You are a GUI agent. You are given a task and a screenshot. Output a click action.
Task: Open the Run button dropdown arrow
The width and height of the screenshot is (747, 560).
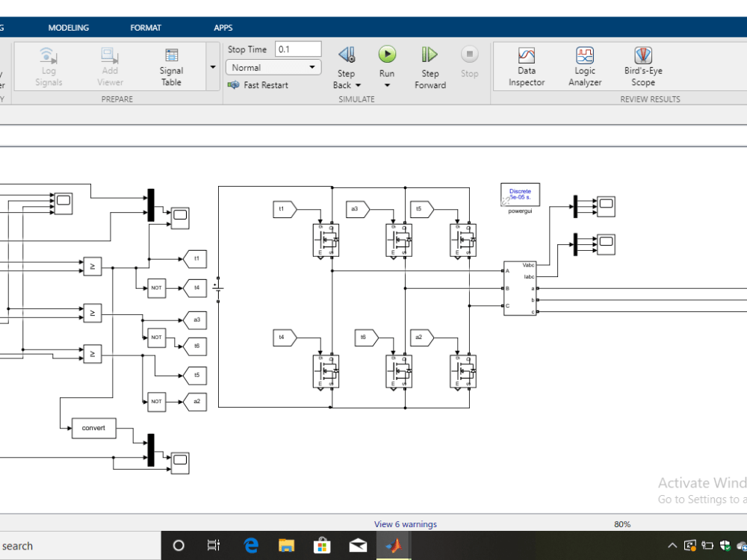pyautogui.click(x=387, y=85)
